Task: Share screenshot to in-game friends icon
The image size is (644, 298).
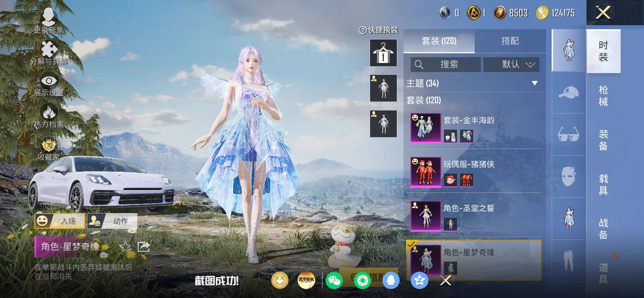Action: (280, 280)
